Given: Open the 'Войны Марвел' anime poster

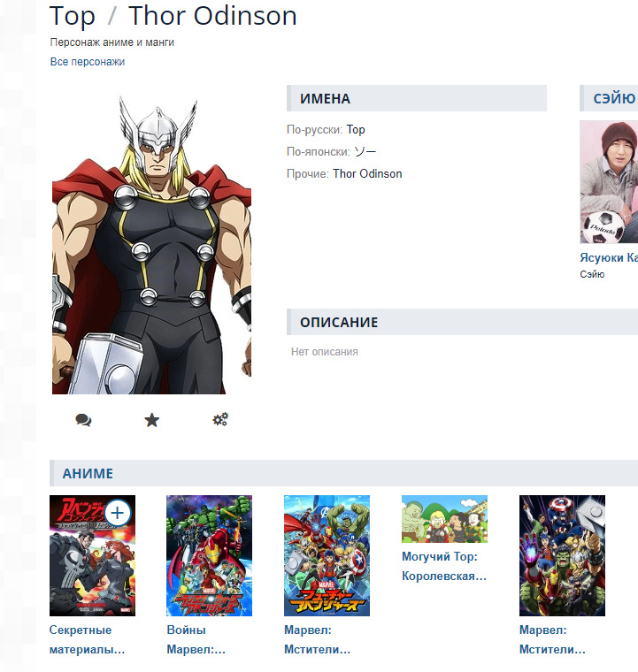Looking at the screenshot, I should (209, 555).
